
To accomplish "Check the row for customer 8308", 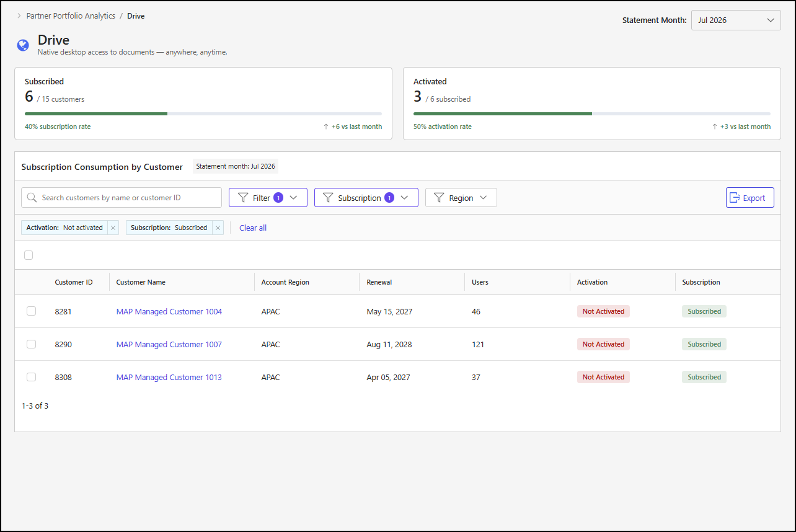I will pyautogui.click(x=32, y=377).
